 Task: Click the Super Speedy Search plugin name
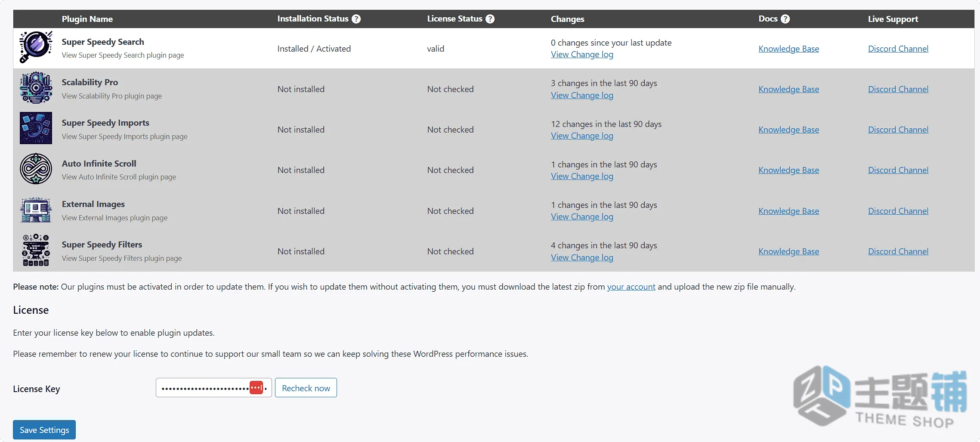(103, 42)
